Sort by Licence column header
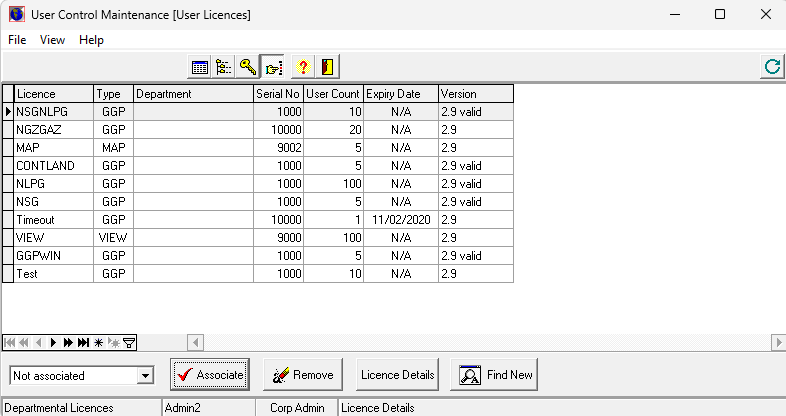The width and height of the screenshot is (786, 416). [54, 94]
